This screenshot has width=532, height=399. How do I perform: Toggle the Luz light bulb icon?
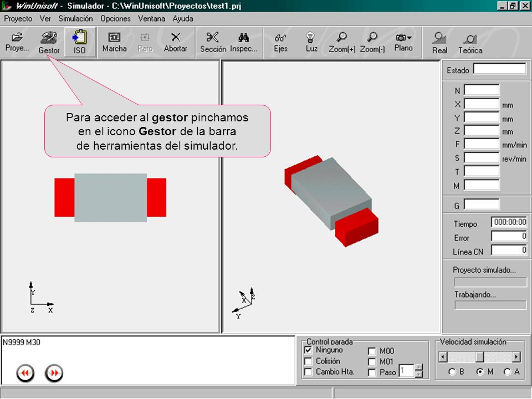(x=311, y=42)
